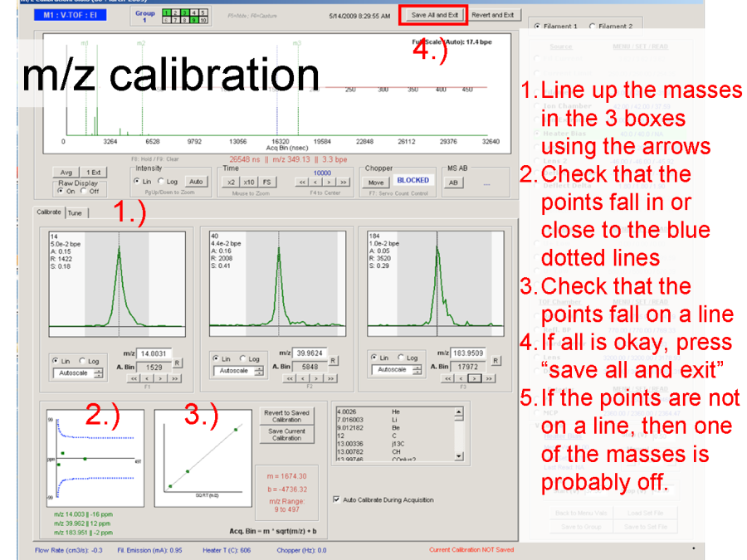Open Autoscale selector for the m/z 14 panel
Screen dimensions: 747x560
[79, 373]
